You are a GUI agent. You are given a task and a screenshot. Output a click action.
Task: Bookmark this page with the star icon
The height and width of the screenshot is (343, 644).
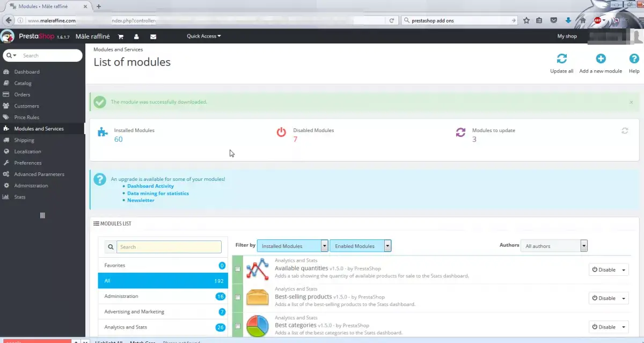pyautogui.click(x=526, y=20)
